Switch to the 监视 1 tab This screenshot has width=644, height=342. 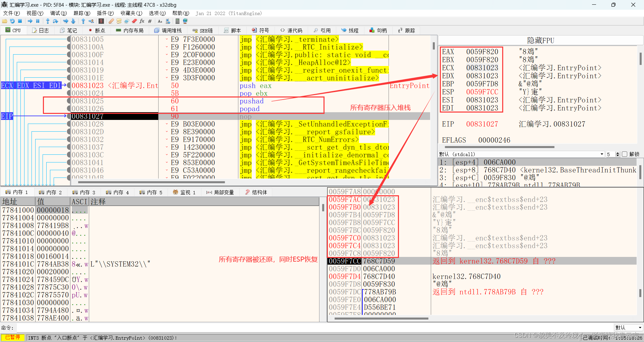pos(185,192)
